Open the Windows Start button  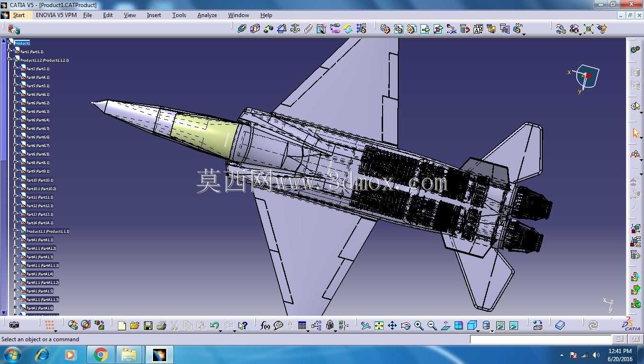pyautogui.click(x=12, y=355)
